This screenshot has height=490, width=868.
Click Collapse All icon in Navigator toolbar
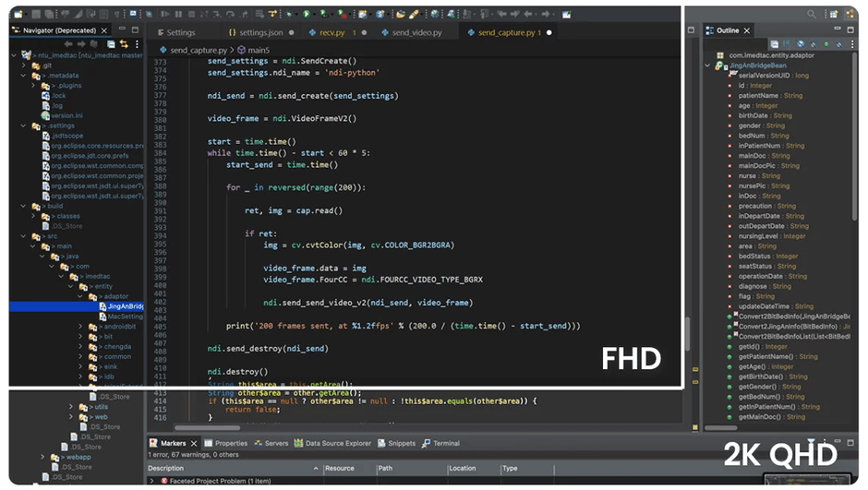109,44
